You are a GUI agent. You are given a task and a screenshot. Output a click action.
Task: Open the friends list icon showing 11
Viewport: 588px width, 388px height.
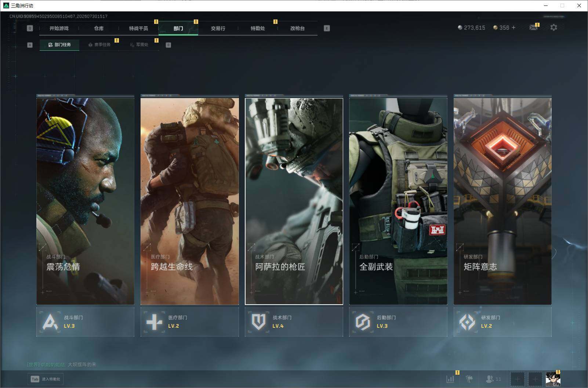click(x=493, y=379)
